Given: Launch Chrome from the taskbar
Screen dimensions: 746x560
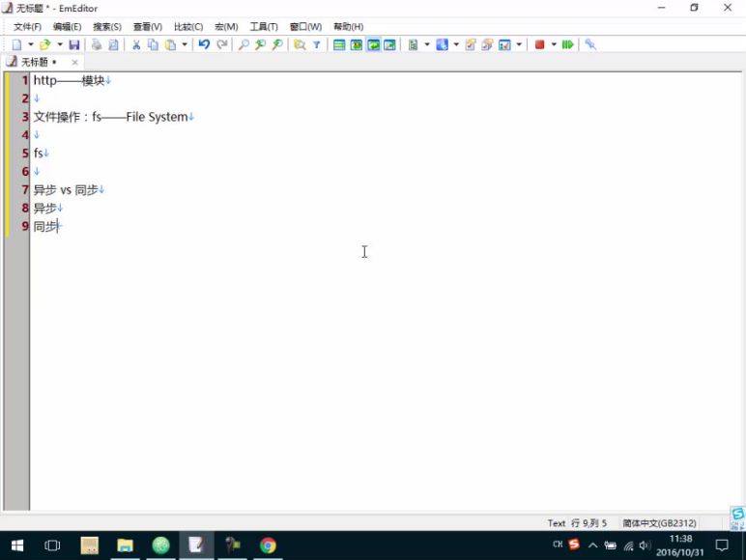Looking at the screenshot, I should click(x=268, y=546).
